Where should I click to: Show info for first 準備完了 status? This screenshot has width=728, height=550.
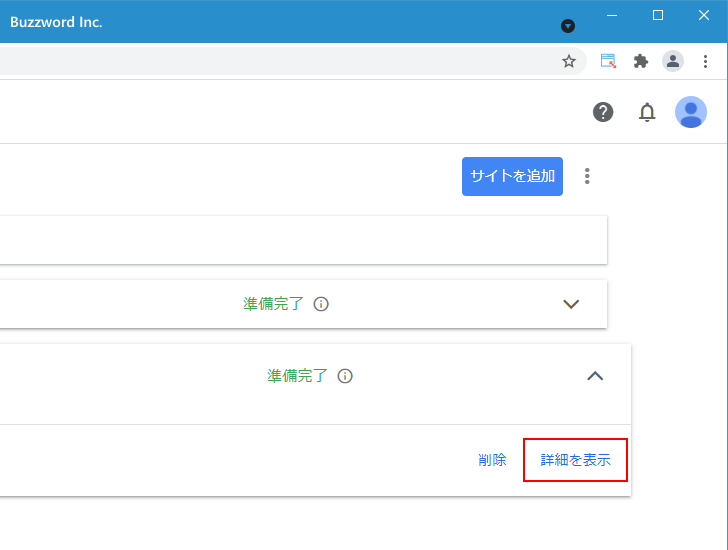point(321,304)
